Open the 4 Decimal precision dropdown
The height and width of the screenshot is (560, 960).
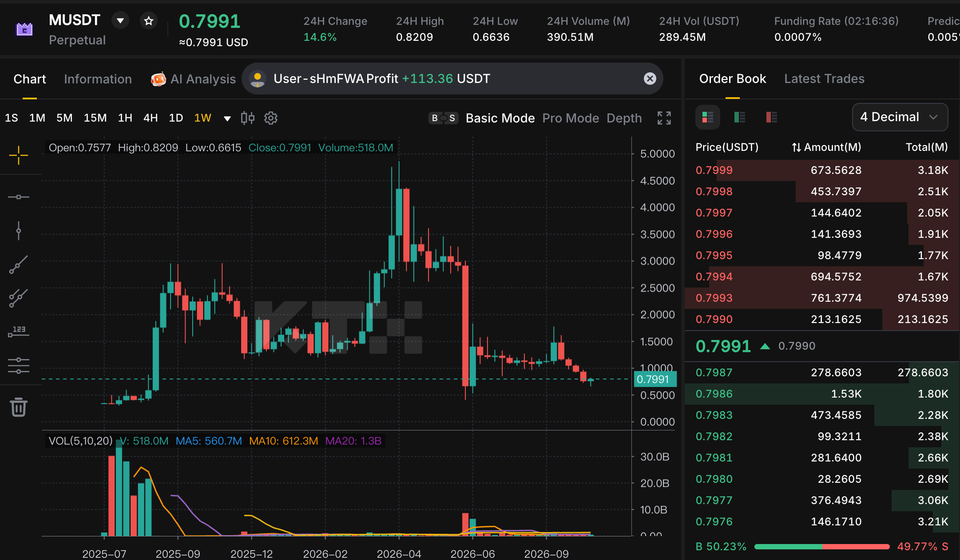pos(900,117)
